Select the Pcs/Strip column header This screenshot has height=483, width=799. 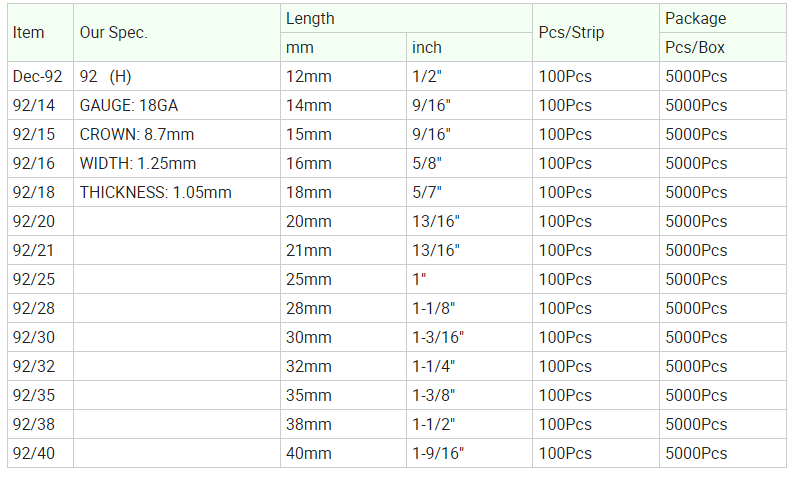point(596,33)
